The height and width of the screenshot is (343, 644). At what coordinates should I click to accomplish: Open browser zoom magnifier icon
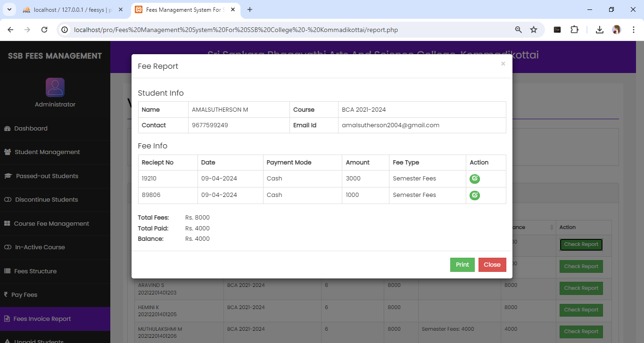tap(519, 30)
